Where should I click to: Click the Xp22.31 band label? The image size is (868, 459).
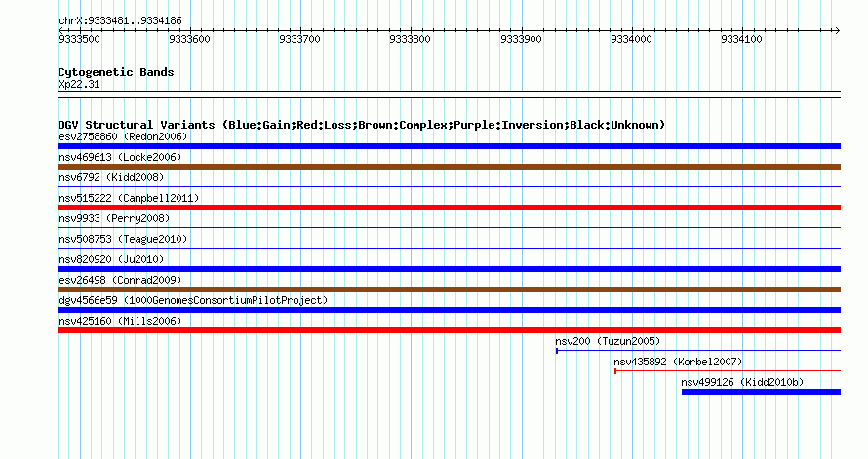coord(79,84)
